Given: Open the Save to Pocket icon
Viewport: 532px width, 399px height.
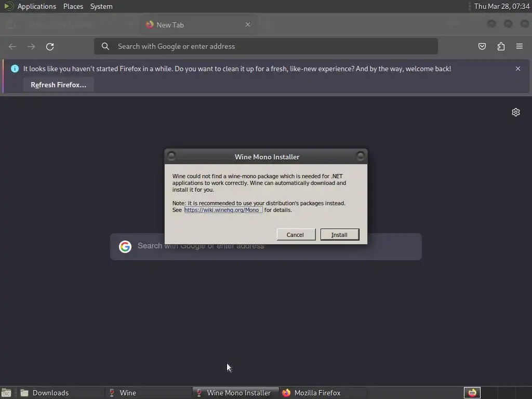Looking at the screenshot, I should coord(482,46).
